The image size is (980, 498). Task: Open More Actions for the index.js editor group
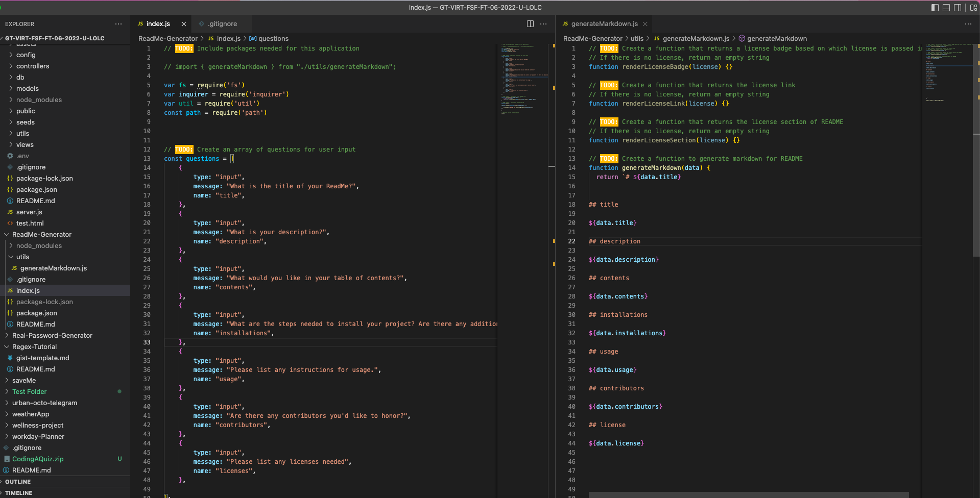[x=543, y=23]
